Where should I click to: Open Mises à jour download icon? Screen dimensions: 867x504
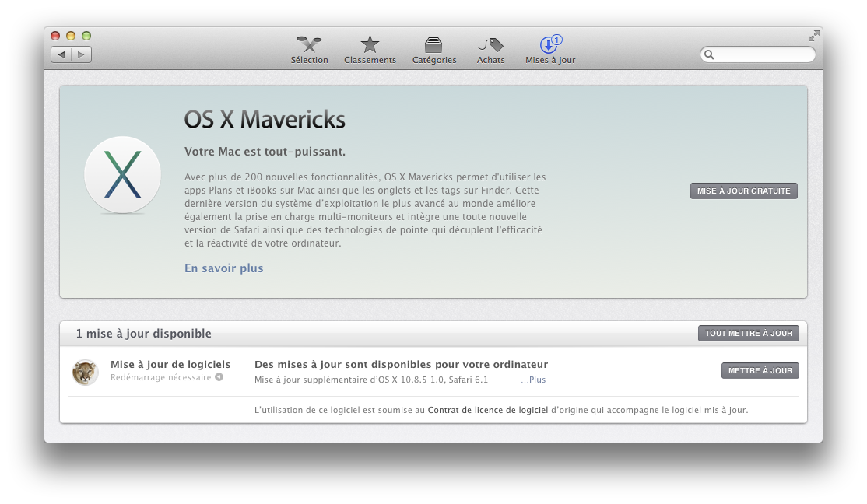(550, 44)
